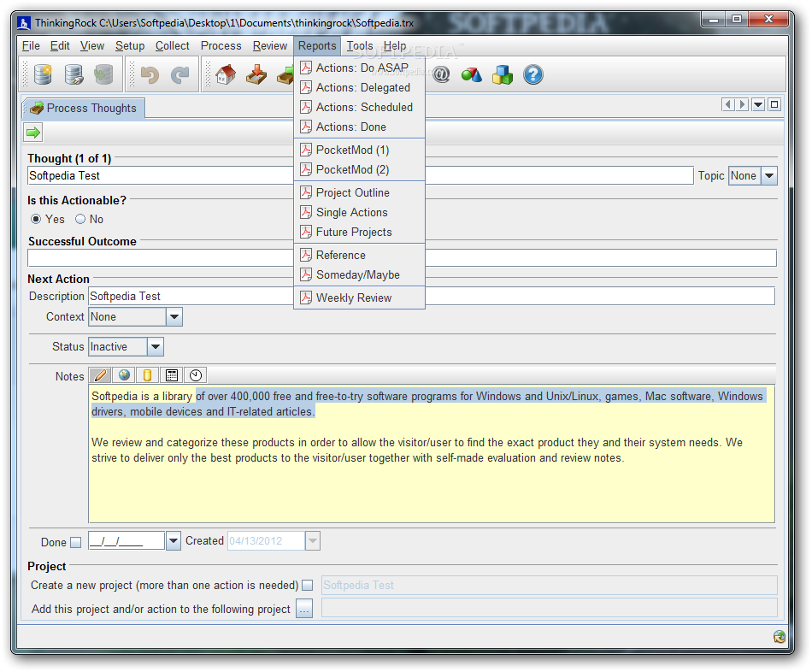This screenshot has width=812, height=672.
Task: Tick the Done checkbox
Action: [x=76, y=542]
